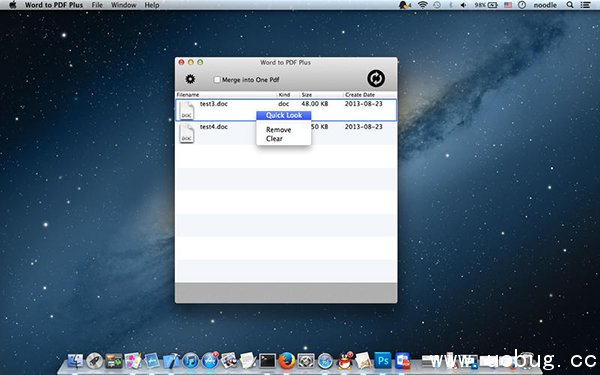
Task: Open battery status in menu bar
Action: coord(486,5)
